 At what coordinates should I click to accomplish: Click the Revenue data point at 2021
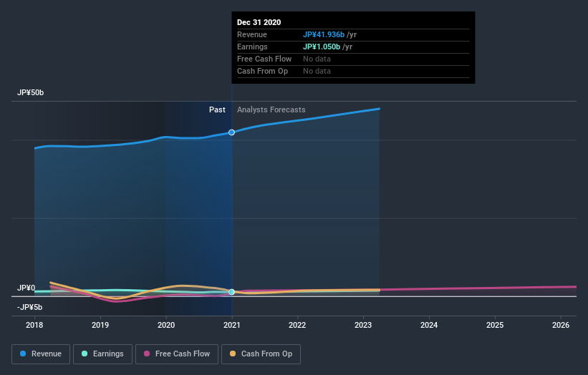pos(232,132)
